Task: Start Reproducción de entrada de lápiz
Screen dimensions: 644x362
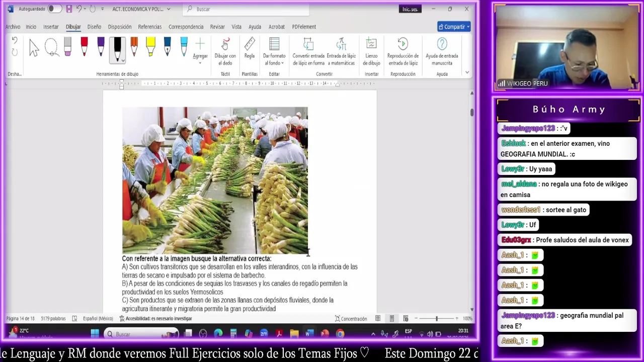Action: coord(403,52)
